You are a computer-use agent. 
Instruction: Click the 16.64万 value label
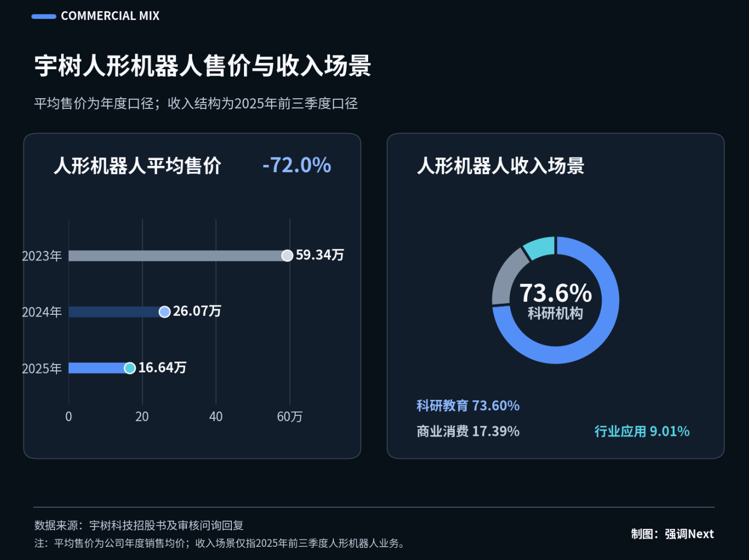162,368
